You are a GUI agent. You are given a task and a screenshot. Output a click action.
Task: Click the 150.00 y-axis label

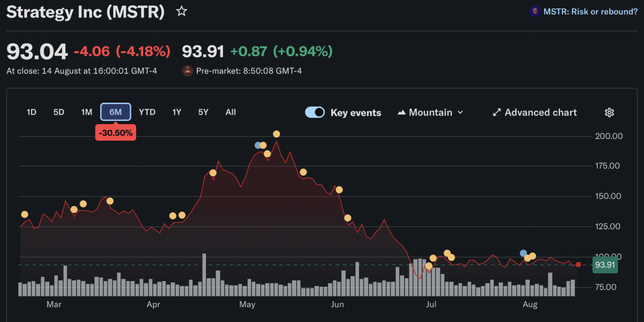click(x=608, y=196)
